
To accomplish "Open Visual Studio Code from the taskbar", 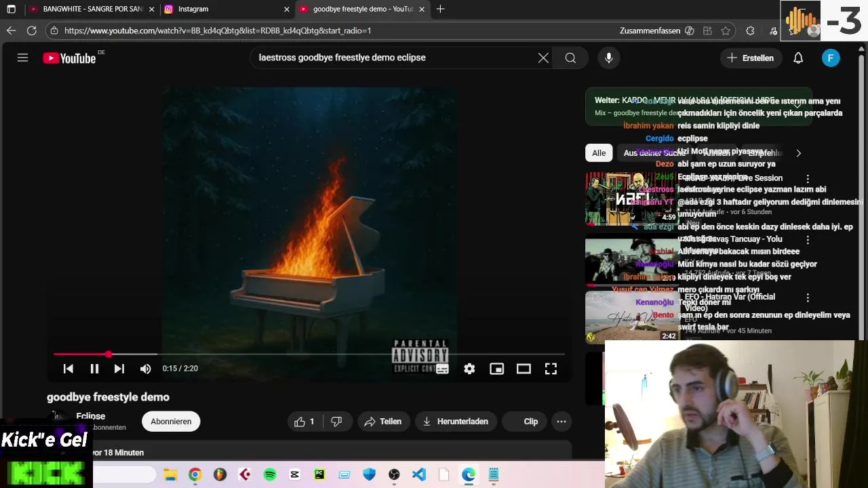I will (419, 474).
